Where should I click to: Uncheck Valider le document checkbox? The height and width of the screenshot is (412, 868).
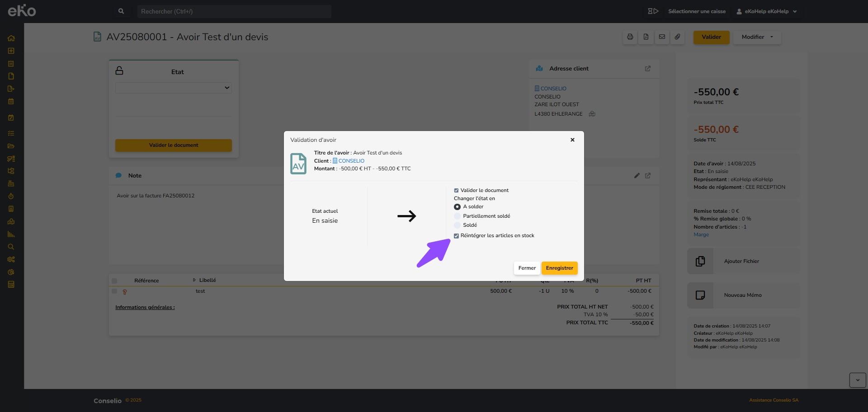pyautogui.click(x=456, y=191)
